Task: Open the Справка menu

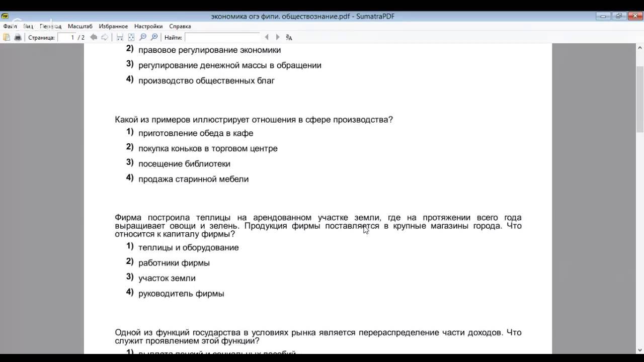Action: 180,26
